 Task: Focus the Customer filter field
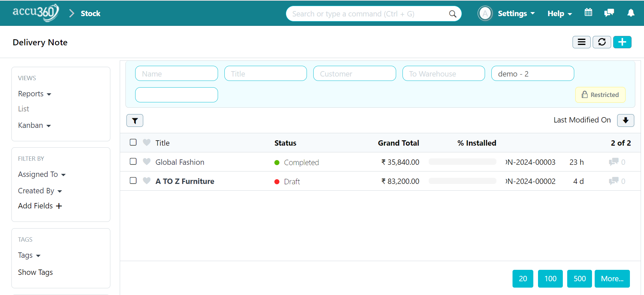[355, 73]
